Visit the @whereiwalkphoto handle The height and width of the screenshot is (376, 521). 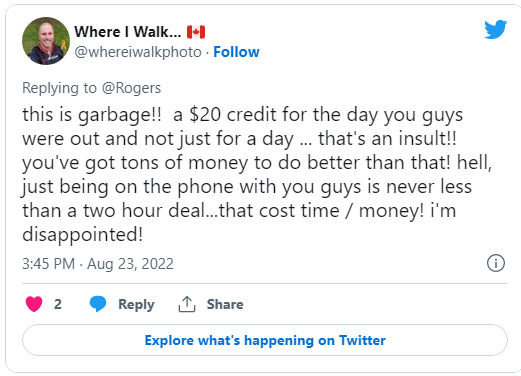pyautogui.click(x=138, y=52)
